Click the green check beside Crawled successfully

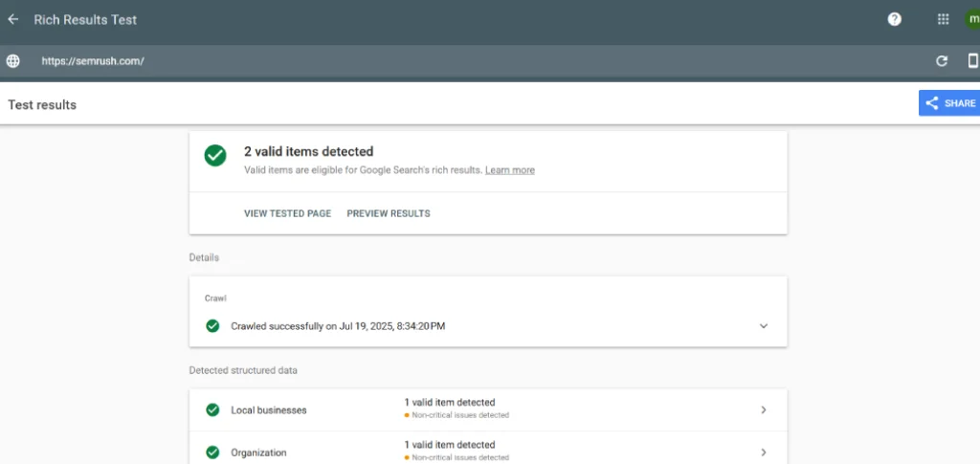212,326
